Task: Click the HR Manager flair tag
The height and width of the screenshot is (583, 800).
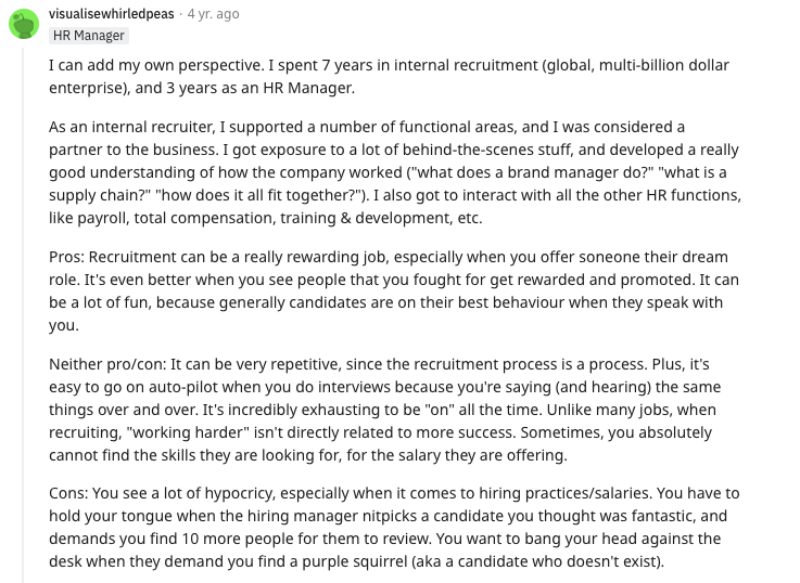Action: (x=89, y=36)
